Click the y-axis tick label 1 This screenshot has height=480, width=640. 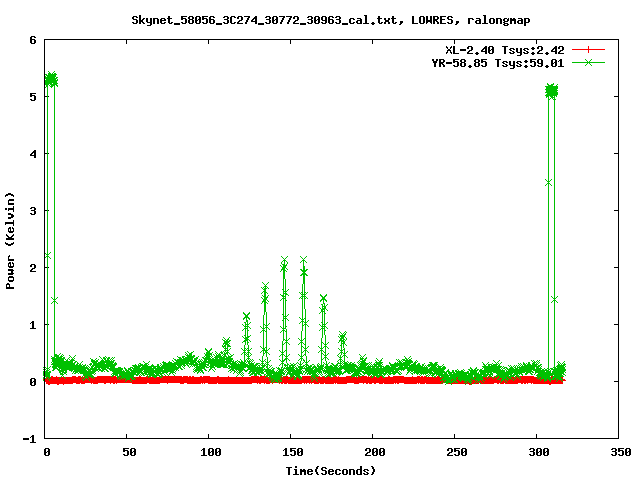33,325
